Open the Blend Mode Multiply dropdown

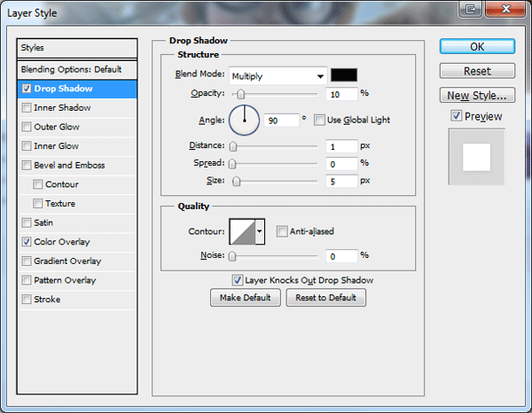click(x=278, y=76)
